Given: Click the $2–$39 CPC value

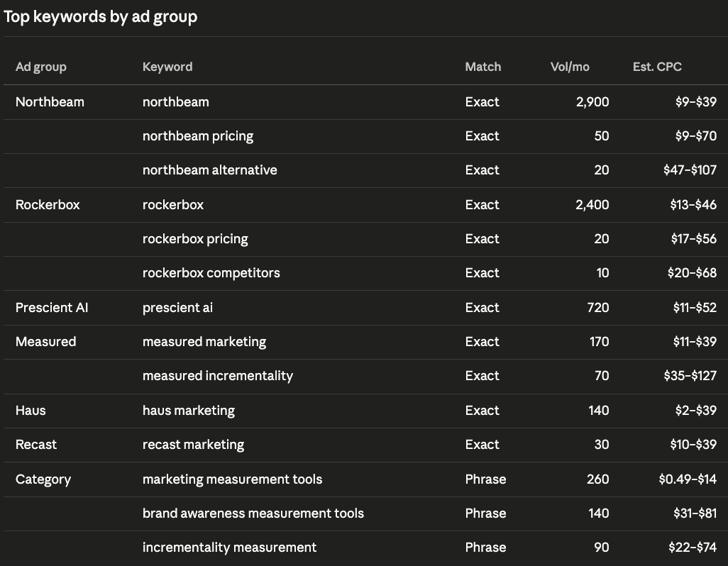Looking at the screenshot, I should (696, 411).
